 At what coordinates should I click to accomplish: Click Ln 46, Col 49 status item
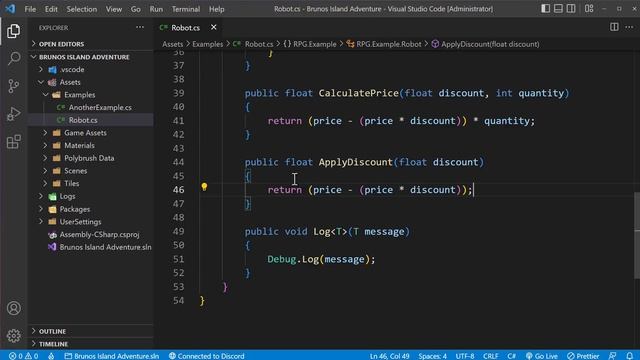click(389, 356)
